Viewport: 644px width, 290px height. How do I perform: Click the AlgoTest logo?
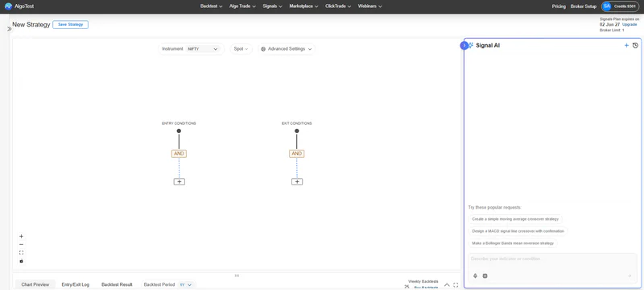click(x=19, y=6)
